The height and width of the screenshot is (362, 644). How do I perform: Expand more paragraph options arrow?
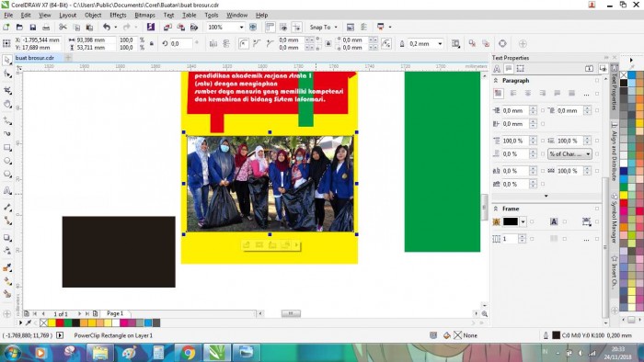(546, 196)
